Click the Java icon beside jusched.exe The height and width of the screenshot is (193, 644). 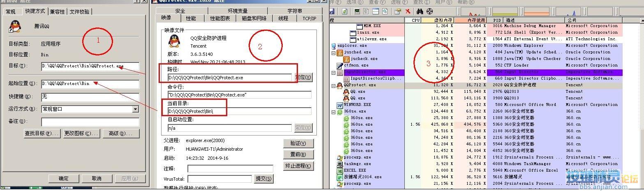pyautogui.click(x=339, y=52)
